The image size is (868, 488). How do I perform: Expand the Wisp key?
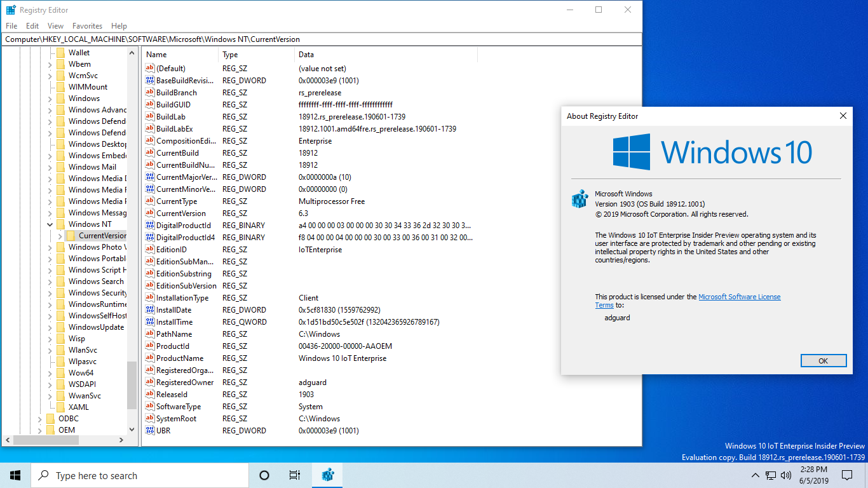(x=50, y=339)
